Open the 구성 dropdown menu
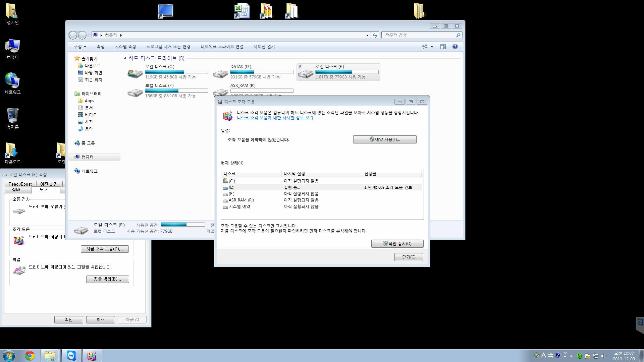This screenshot has width=644, height=362. coord(80,47)
